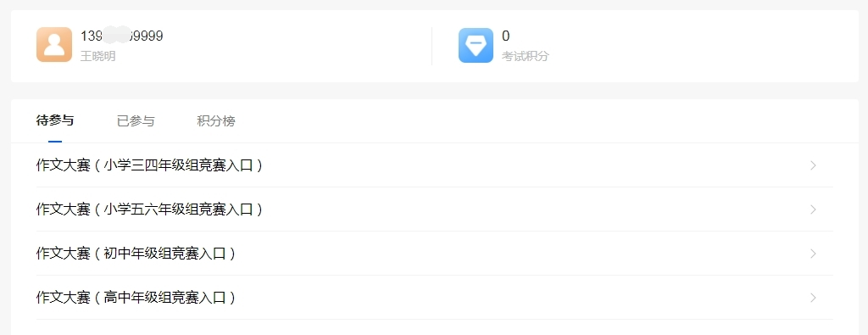This screenshot has width=868, height=335.
Task: Switch to the 待参与 tab
Action: click(x=55, y=120)
